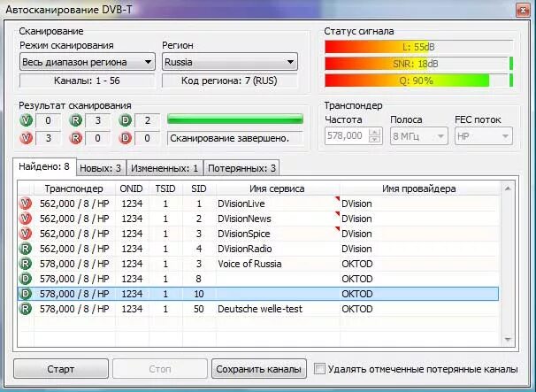Switch to the Потерянных: 3 tab
536x392 pixels.
tap(241, 168)
